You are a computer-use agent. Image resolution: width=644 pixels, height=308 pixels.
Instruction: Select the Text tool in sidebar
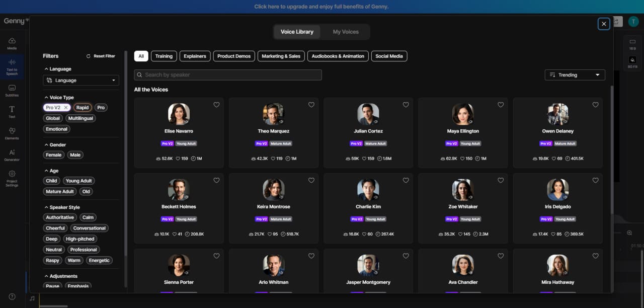coord(12,112)
